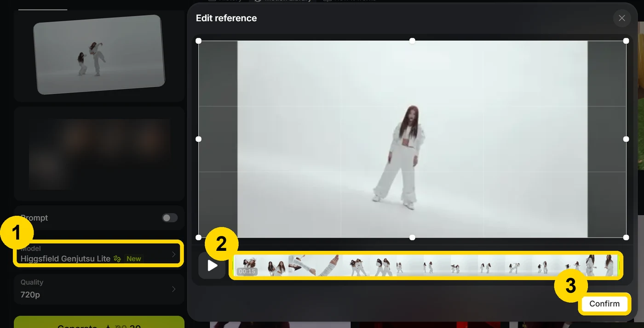Click the top-center crop edge handle
644x328 pixels.
412,41
